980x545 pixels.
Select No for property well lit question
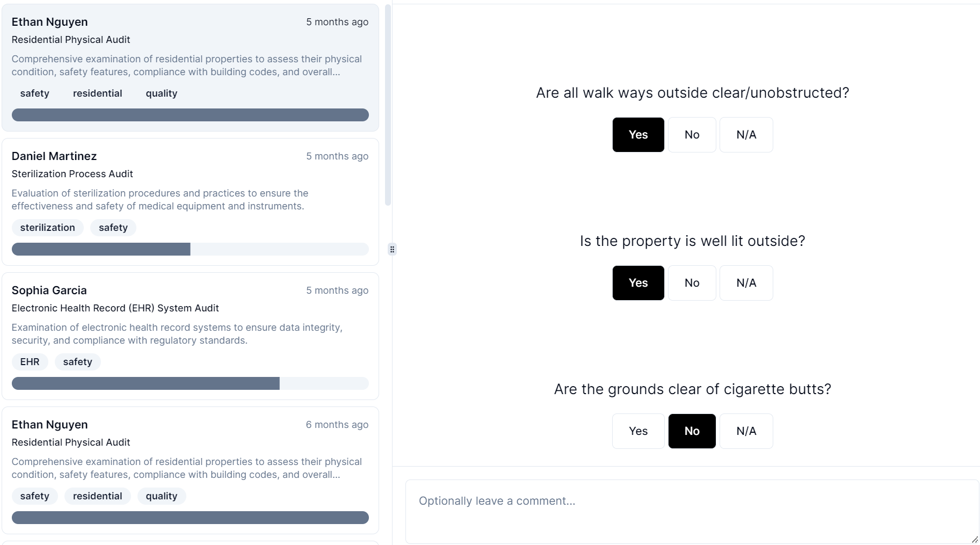(692, 283)
